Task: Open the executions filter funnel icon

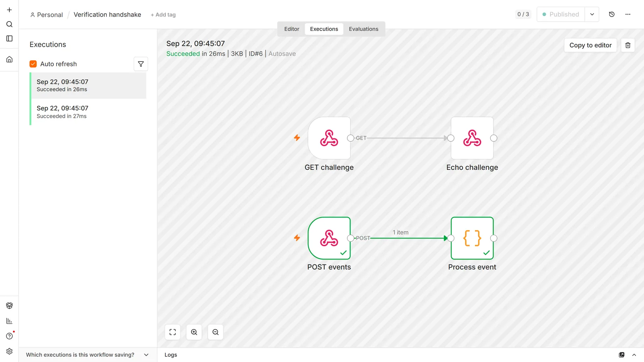Action: [x=141, y=64]
